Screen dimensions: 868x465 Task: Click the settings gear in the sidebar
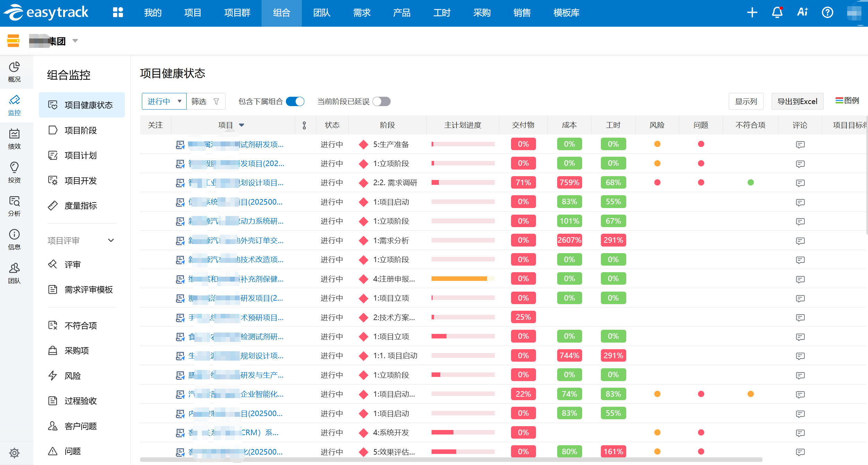tap(14, 453)
